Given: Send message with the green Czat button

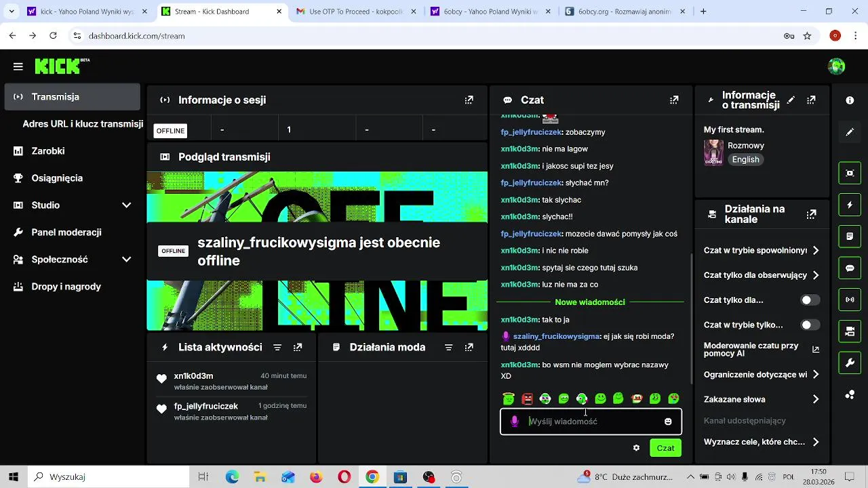Looking at the screenshot, I should click(x=665, y=448).
